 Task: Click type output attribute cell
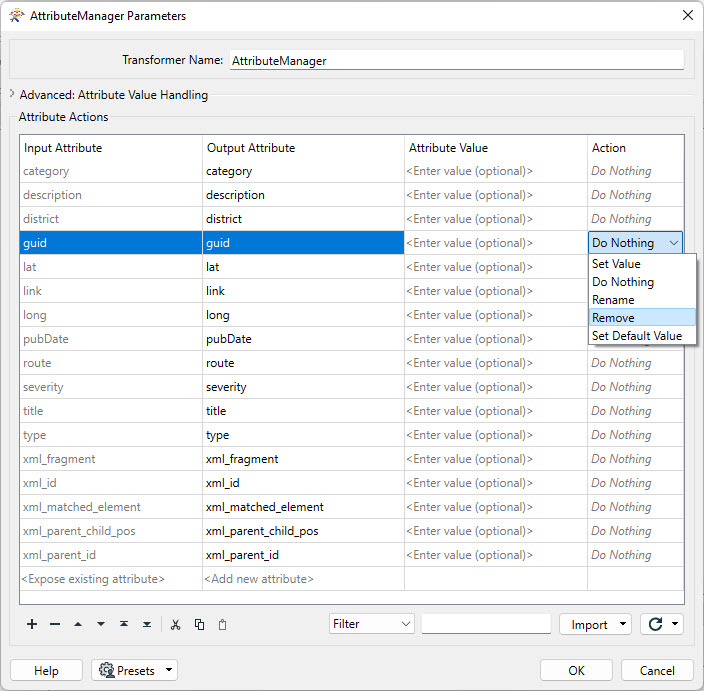303,435
